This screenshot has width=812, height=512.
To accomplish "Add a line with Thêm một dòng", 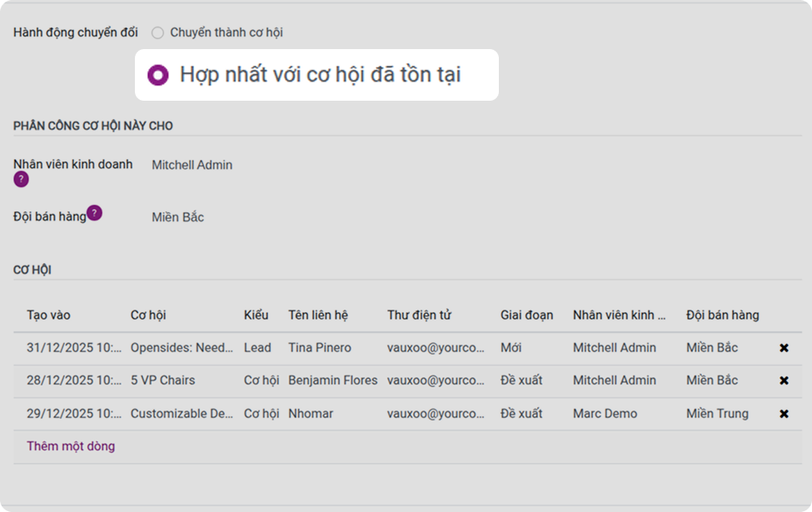I will tap(71, 446).
